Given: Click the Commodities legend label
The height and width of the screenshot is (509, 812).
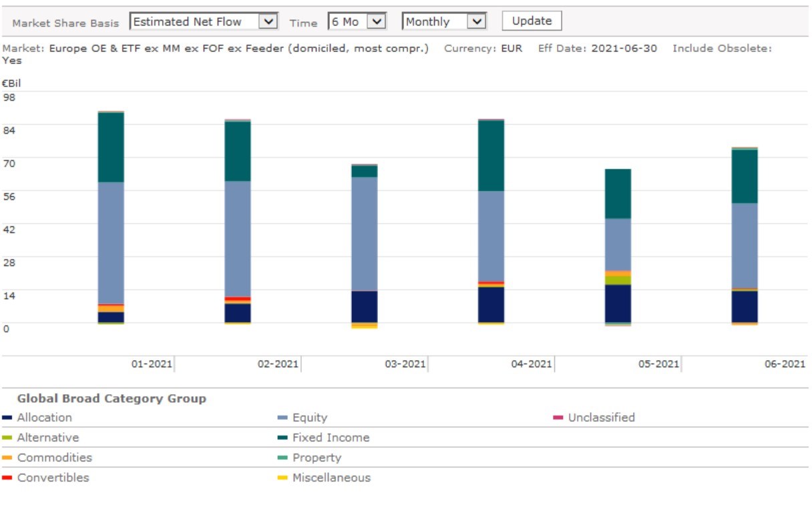Looking at the screenshot, I should coord(54,458).
